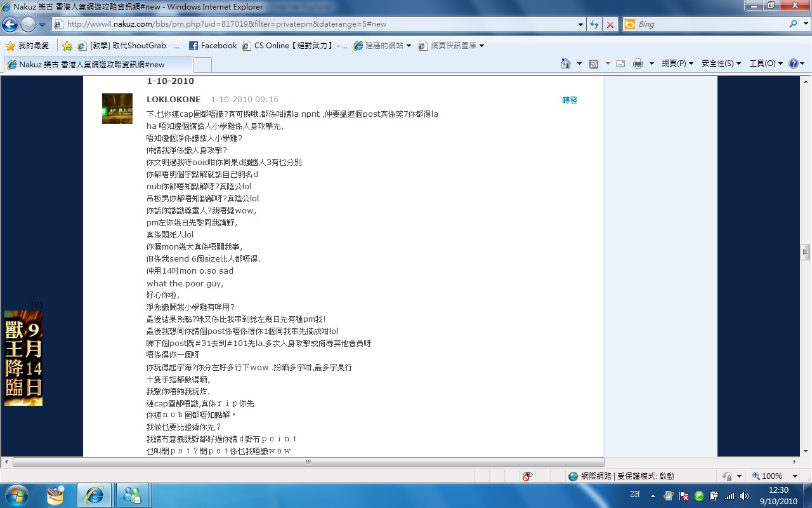Open the Home page icon
812x508 pixels.
pos(566,63)
